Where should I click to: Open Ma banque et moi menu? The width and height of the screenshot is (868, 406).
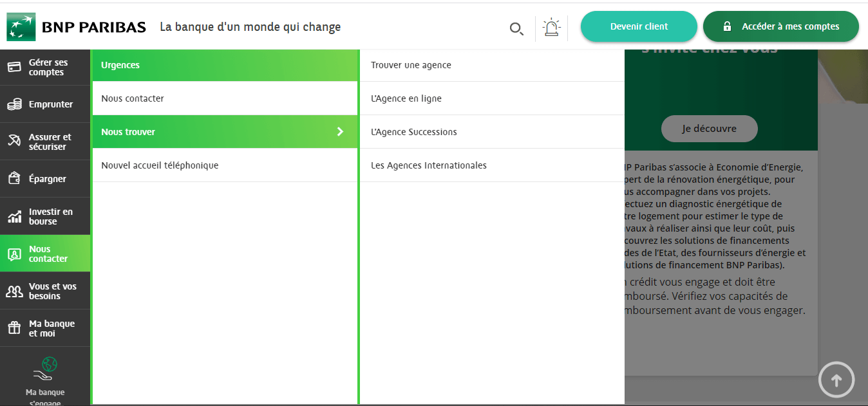pyautogui.click(x=45, y=328)
